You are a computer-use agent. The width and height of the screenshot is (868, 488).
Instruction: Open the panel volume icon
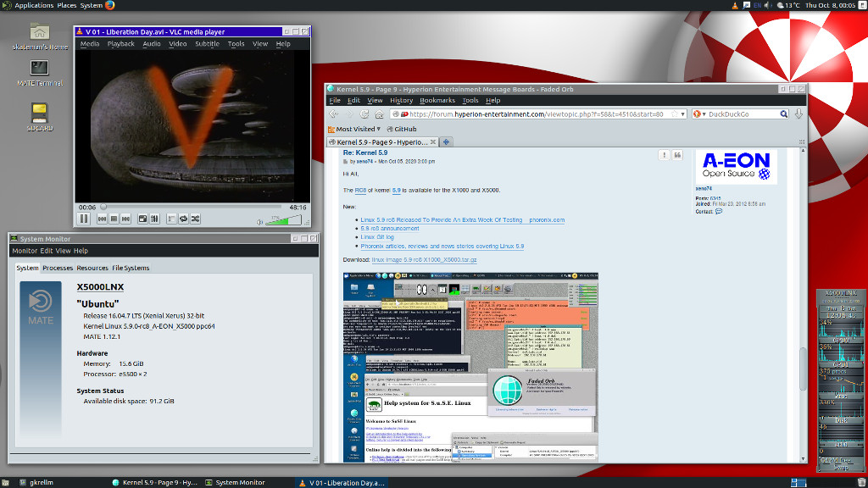tap(768, 5)
